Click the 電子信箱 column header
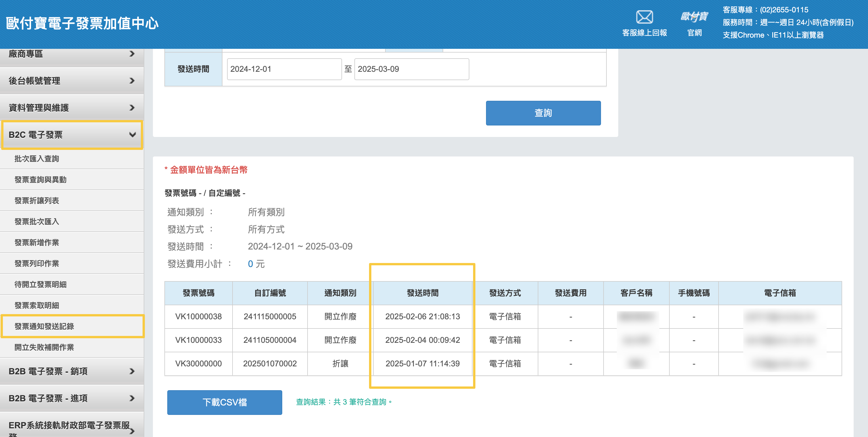The width and height of the screenshot is (868, 437). tap(780, 293)
